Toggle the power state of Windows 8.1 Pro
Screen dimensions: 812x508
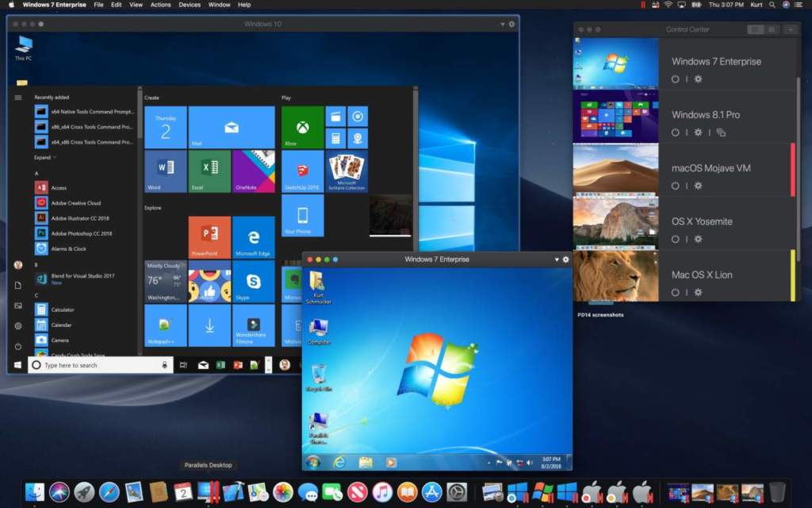[675, 133]
